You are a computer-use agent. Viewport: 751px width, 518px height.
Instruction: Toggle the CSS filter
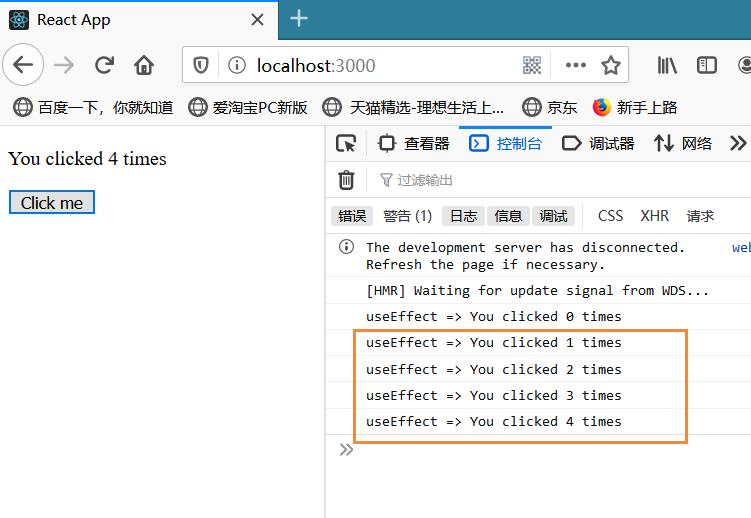[610, 216]
